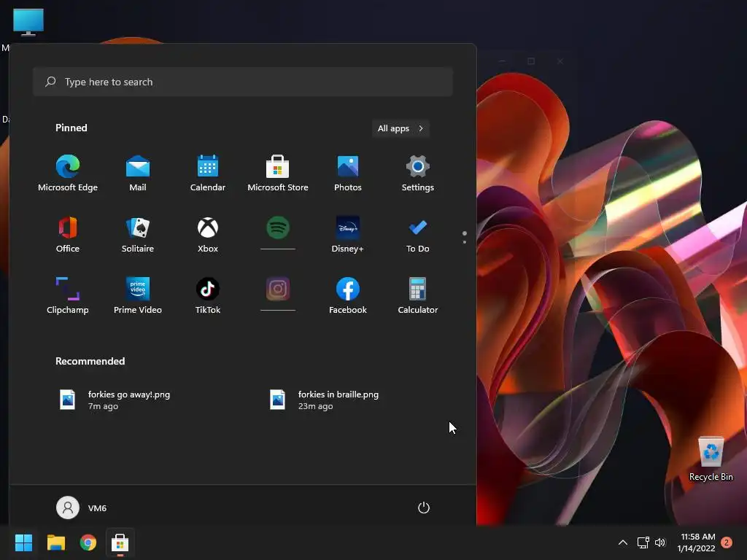Screen dimensions: 747x560
Task: Launch the Office app
Action: (68, 234)
